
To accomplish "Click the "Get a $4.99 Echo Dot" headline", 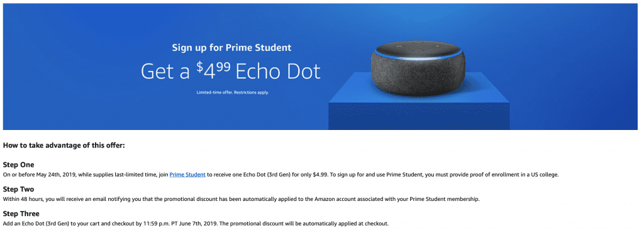I will tap(230, 72).
